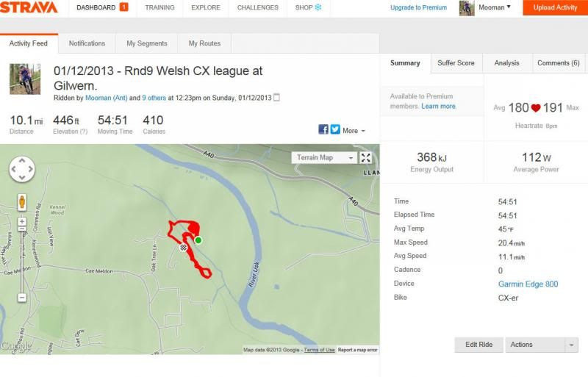This screenshot has width=588, height=377.
Task: Click the map pan control wheel
Action: click(22, 170)
